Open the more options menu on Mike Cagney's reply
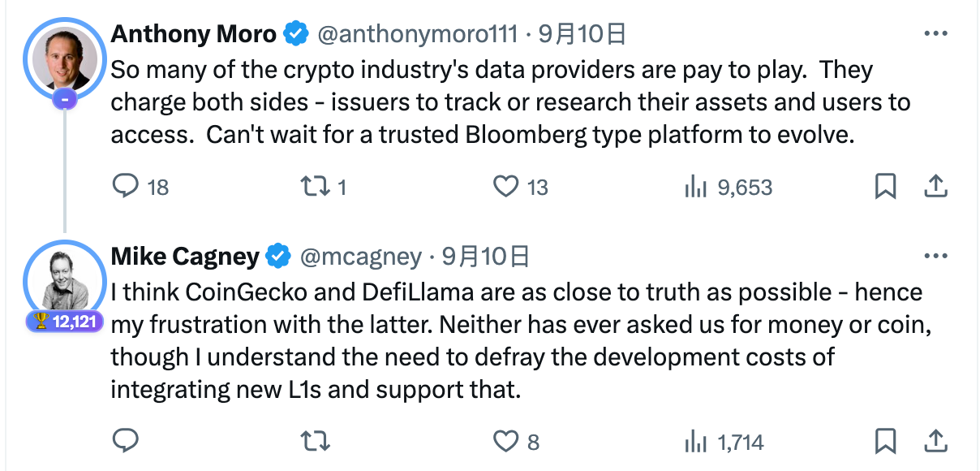The height and width of the screenshot is (471, 980). point(937,256)
